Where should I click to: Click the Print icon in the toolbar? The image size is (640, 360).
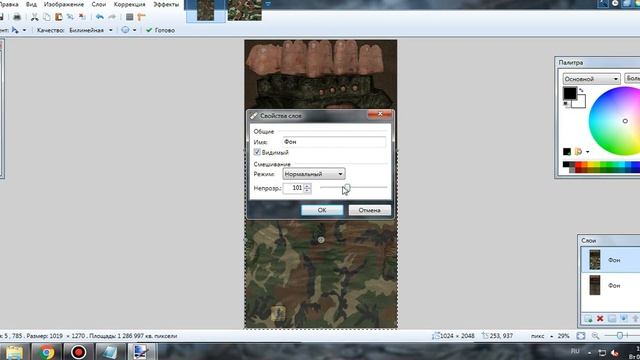pos(17,17)
